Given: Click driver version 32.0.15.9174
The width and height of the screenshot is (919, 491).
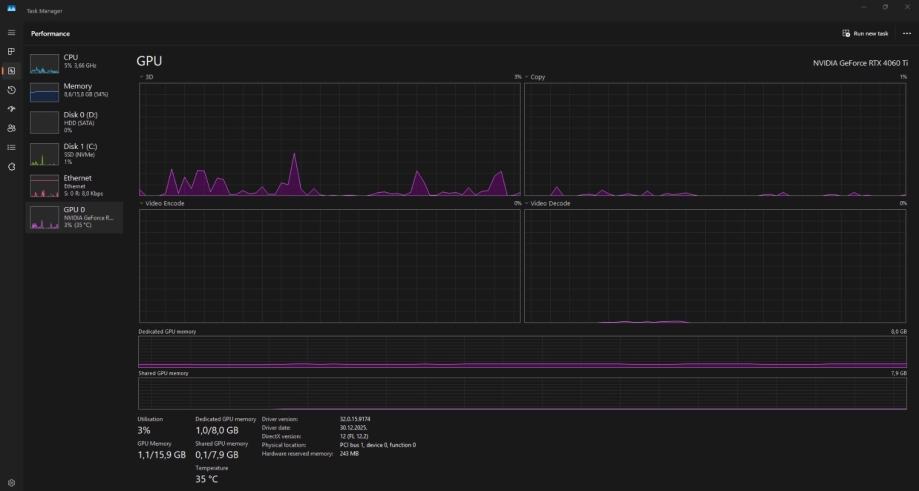Looking at the screenshot, I should (355, 419).
